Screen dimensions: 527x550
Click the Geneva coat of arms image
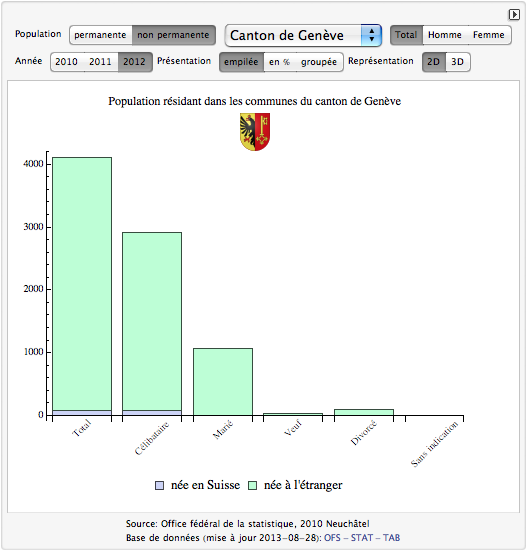tap(255, 132)
